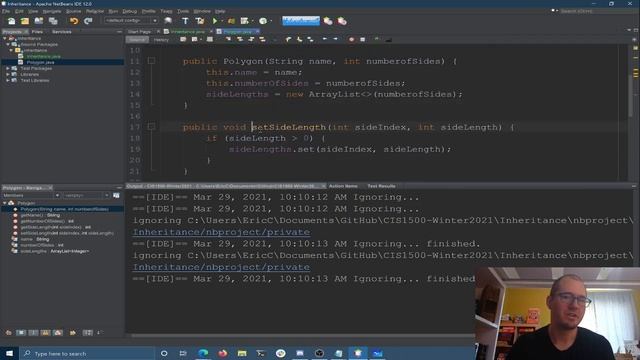
Task: Open the Members dropdown in Navigator
Action: (x=31, y=196)
